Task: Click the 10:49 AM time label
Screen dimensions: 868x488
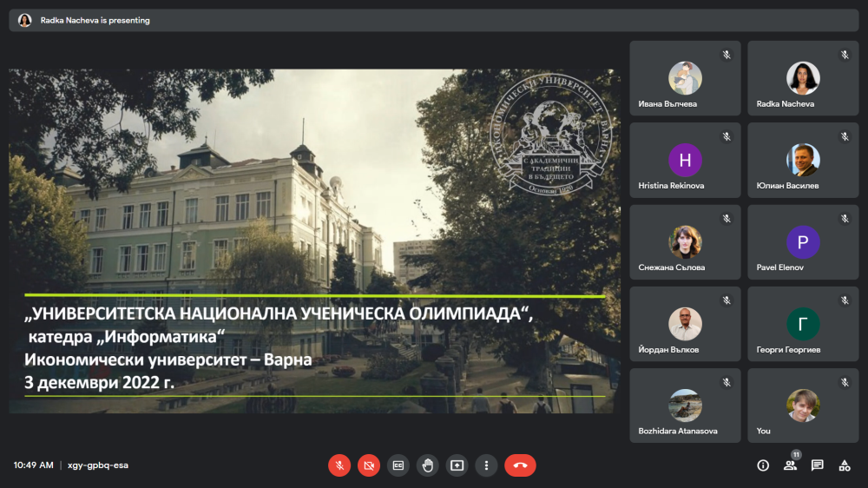Action: click(x=34, y=465)
